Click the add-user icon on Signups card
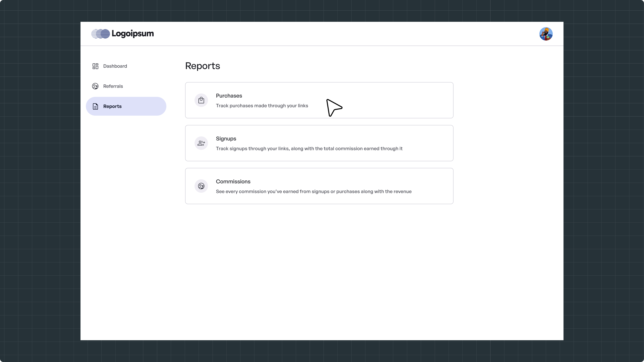Image resolution: width=644 pixels, height=362 pixels. pos(201,143)
